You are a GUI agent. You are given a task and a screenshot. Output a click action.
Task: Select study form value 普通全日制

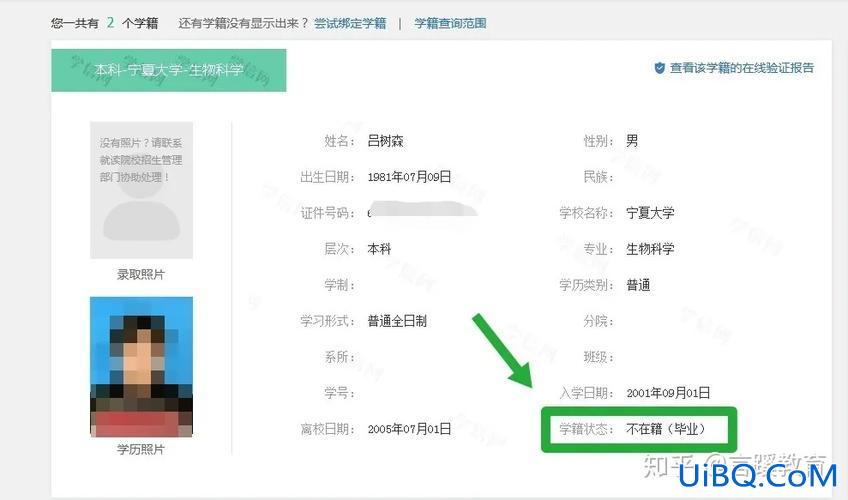[x=397, y=321]
